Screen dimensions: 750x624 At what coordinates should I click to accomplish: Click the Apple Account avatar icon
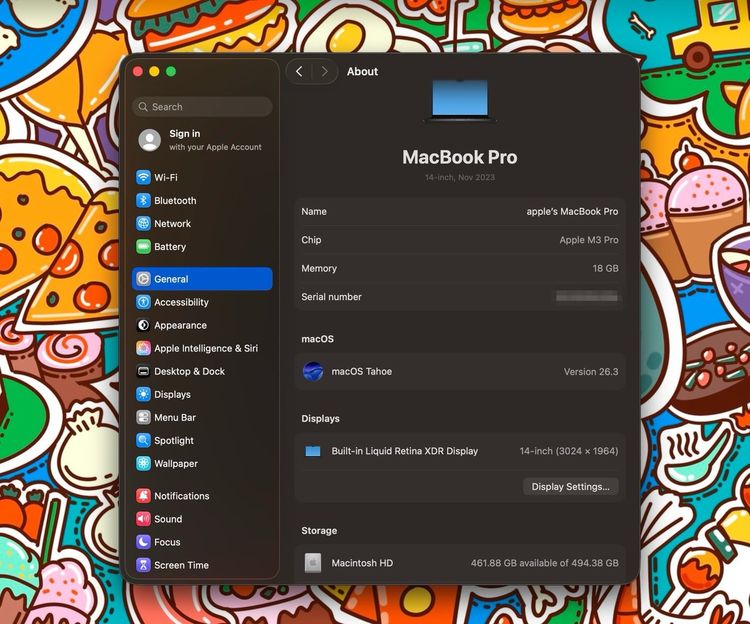pyautogui.click(x=149, y=140)
